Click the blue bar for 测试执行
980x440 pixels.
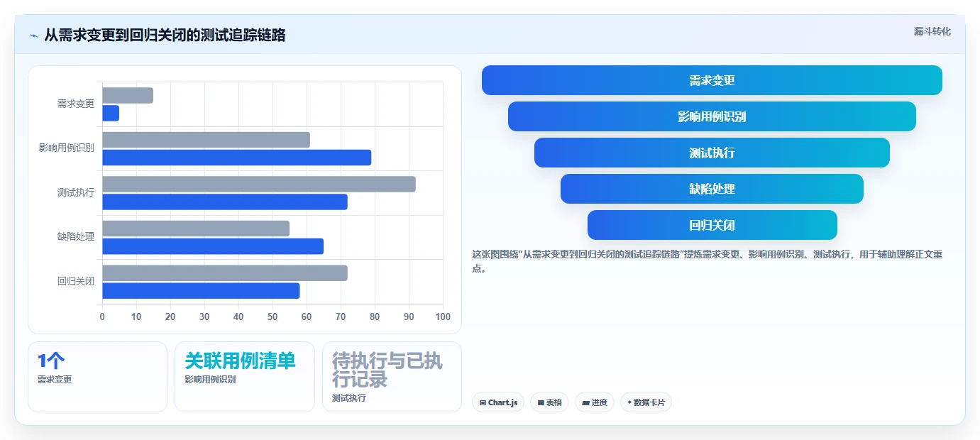click(x=225, y=202)
